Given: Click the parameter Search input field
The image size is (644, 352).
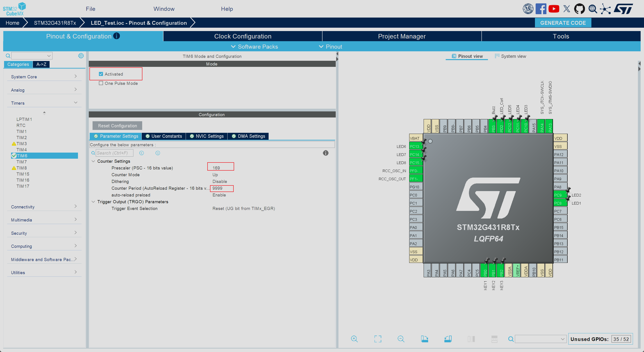Looking at the screenshot, I should click(114, 153).
